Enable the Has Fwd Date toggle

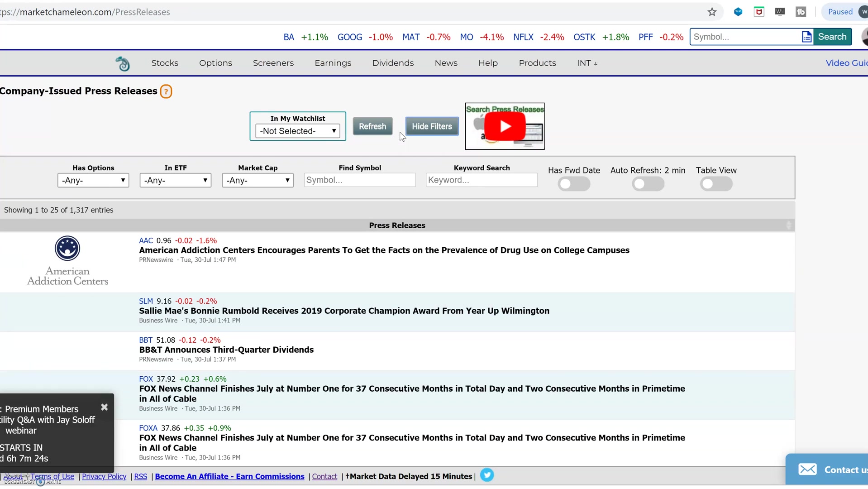click(x=573, y=184)
